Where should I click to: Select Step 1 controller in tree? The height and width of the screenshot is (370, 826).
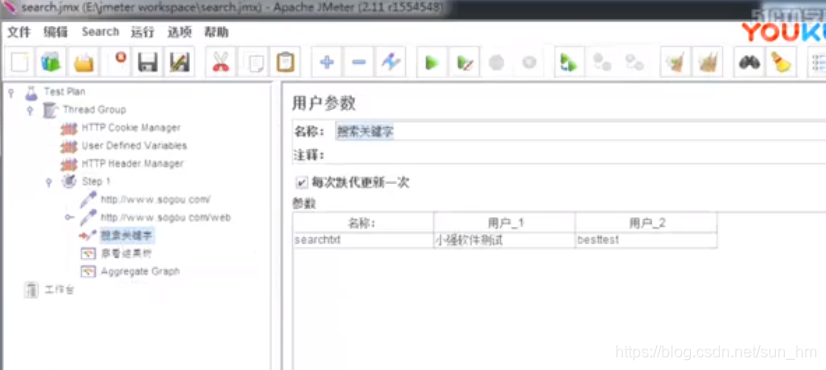click(x=96, y=181)
